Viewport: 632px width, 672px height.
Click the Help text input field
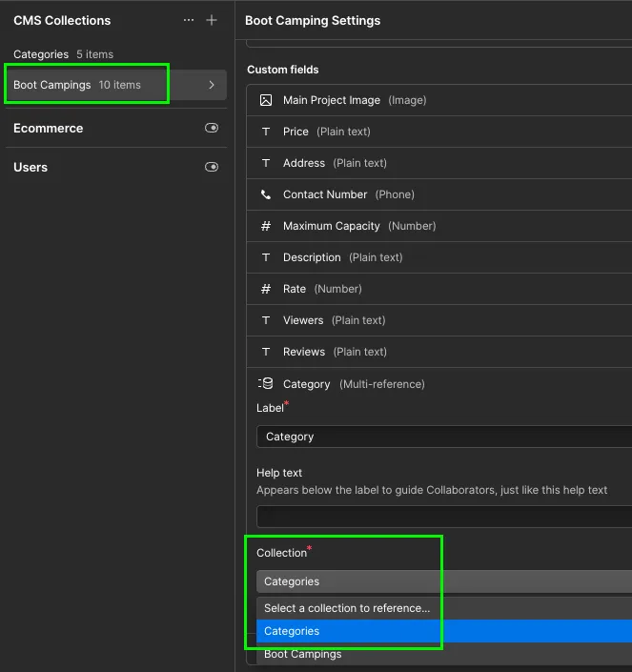coord(443,517)
